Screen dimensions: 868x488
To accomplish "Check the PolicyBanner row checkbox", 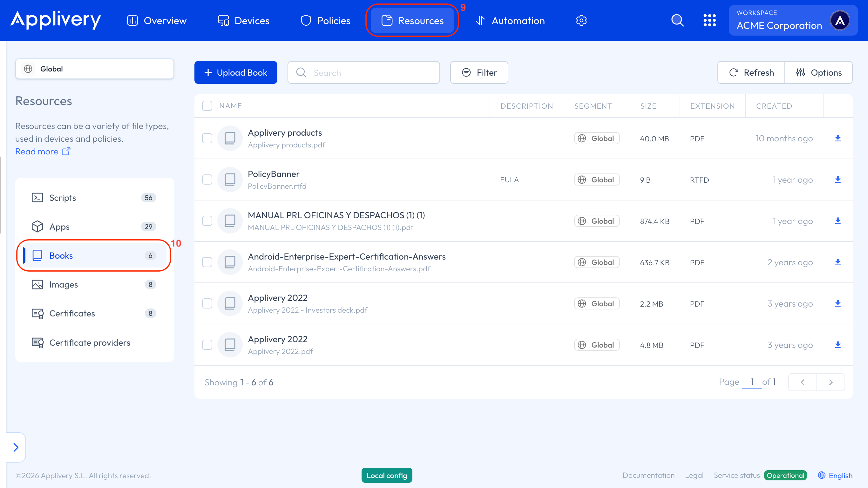I will (207, 180).
